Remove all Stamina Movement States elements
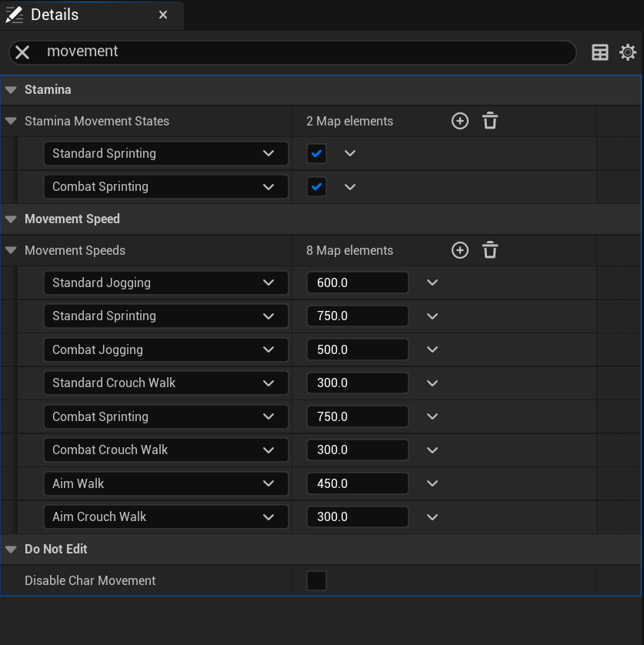The image size is (644, 645). coord(490,121)
